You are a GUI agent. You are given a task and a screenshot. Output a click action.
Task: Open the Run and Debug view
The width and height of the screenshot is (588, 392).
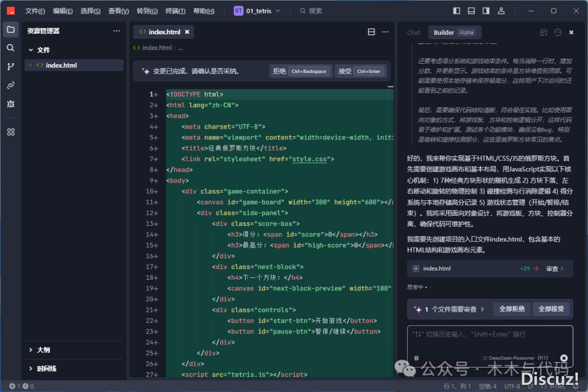coord(10,103)
